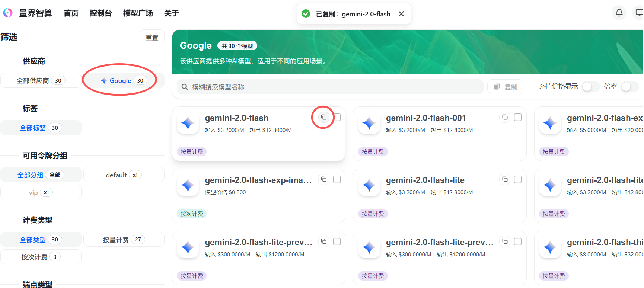Click 按次计费 tag on gemini-2.0-flash-exp-ima… card
Screen dimensions: 644x288
click(192, 214)
